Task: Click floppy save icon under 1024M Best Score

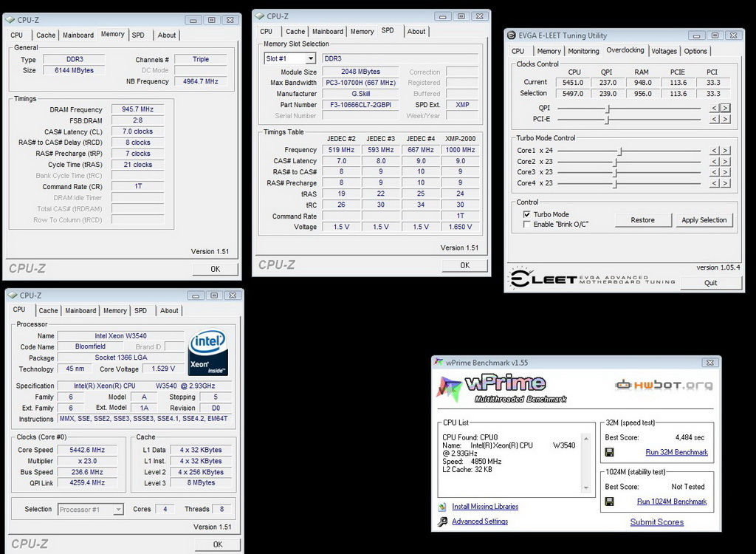Action: click(x=609, y=502)
